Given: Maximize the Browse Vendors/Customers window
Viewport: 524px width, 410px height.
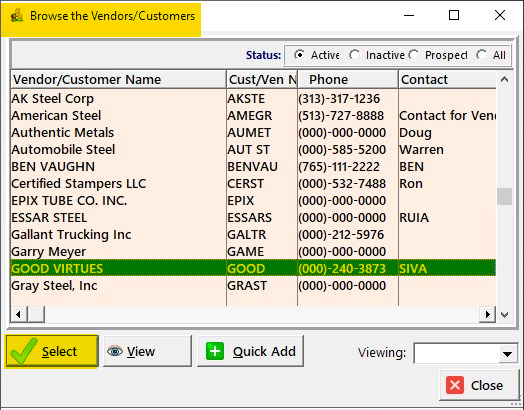Looking at the screenshot, I should pos(454,15).
